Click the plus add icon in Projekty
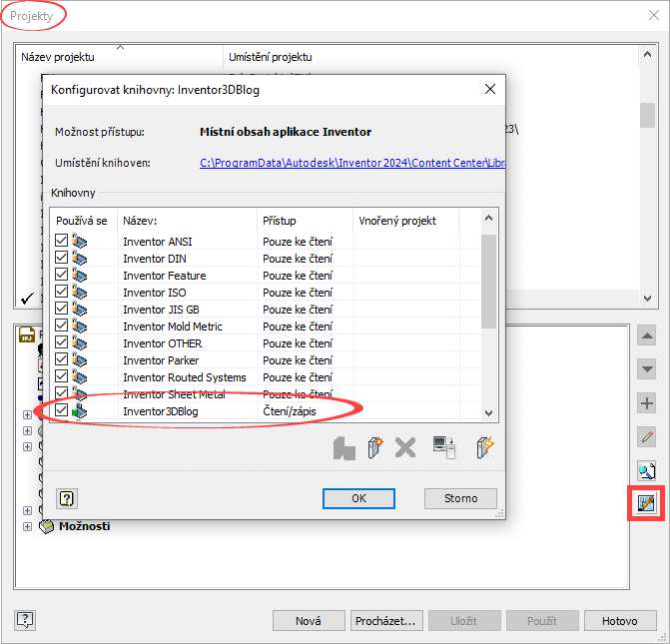 click(646, 403)
